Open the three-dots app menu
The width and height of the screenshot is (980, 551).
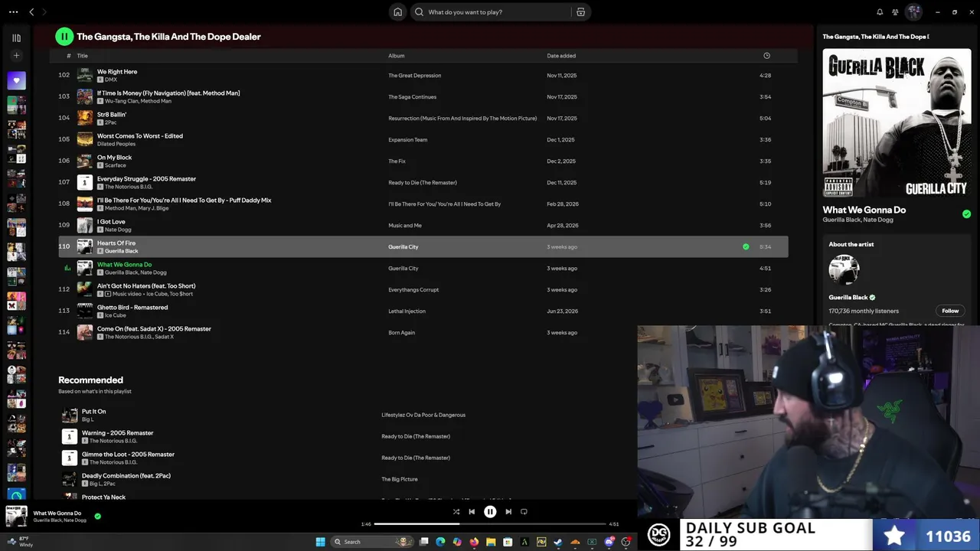point(13,12)
